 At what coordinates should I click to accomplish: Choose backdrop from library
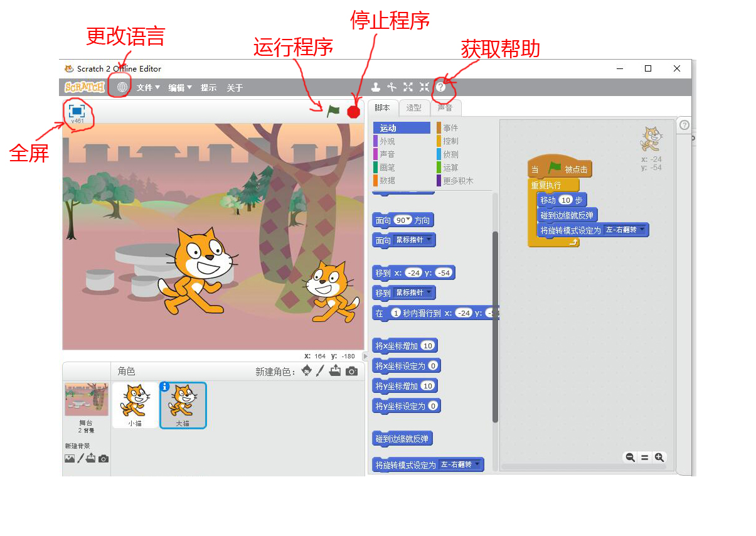70,458
